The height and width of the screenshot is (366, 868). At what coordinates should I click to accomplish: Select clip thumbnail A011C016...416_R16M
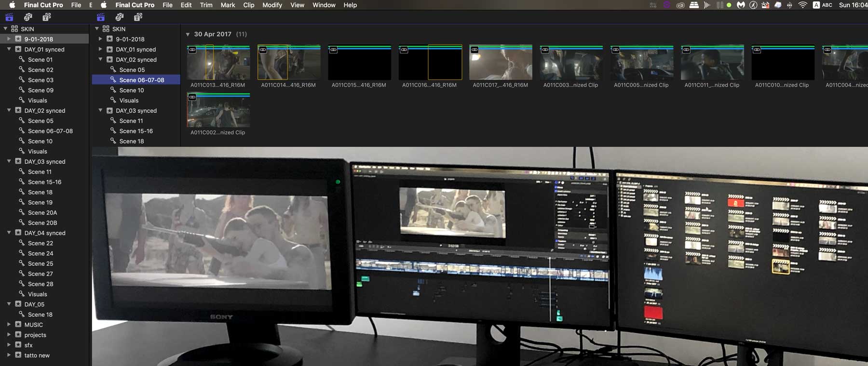tap(430, 63)
